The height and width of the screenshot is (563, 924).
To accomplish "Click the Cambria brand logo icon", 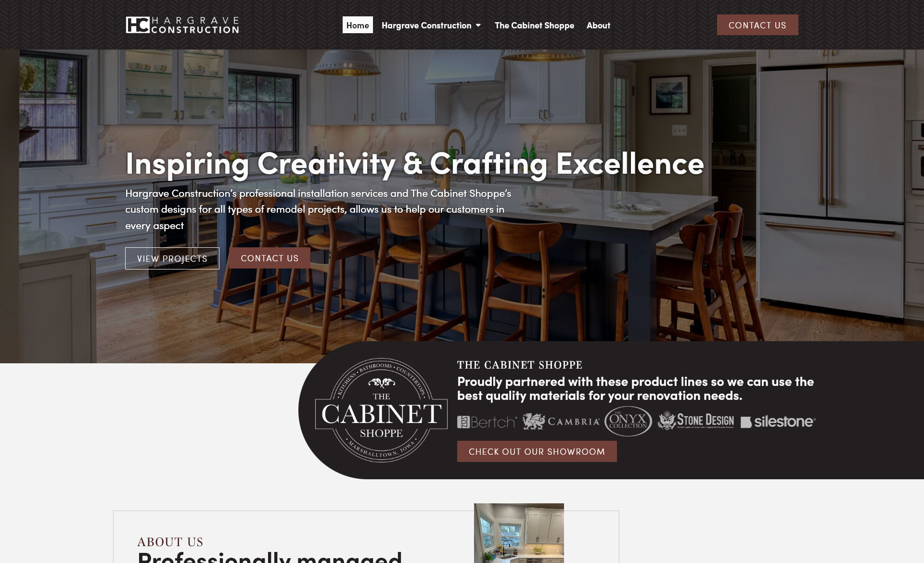I will click(x=561, y=421).
